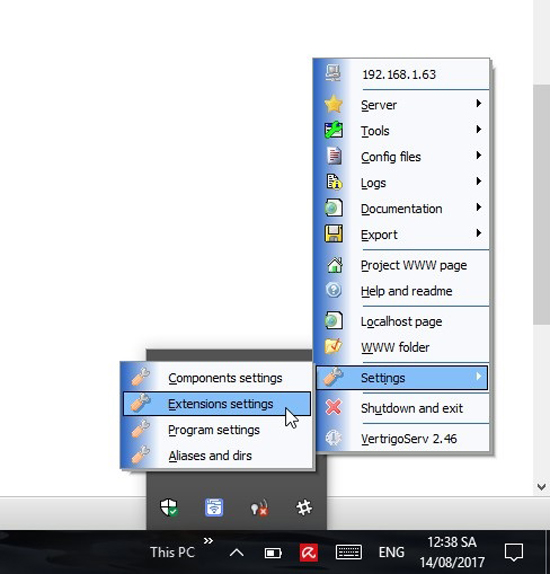
Task: Click the yellow star Server icon
Action: pyautogui.click(x=333, y=104)
